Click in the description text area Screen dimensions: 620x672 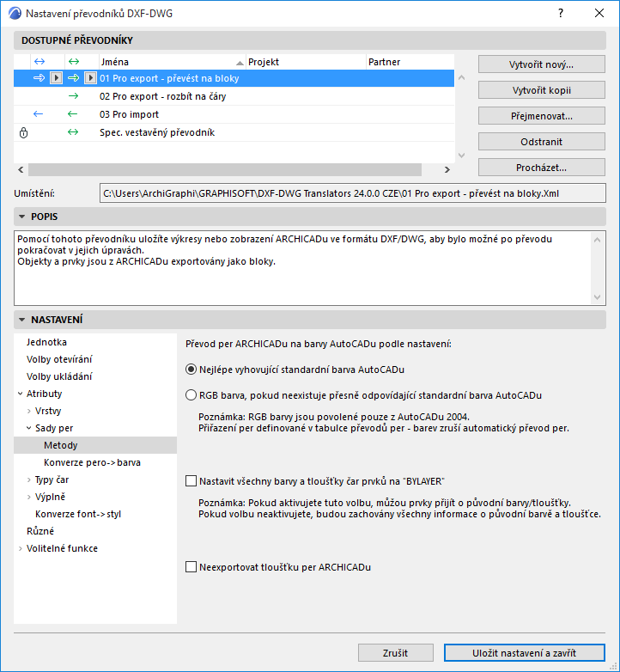302,269
